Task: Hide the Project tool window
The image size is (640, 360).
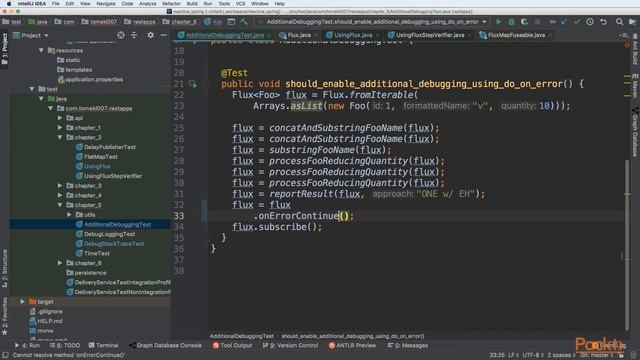Action: pos(164,36)
